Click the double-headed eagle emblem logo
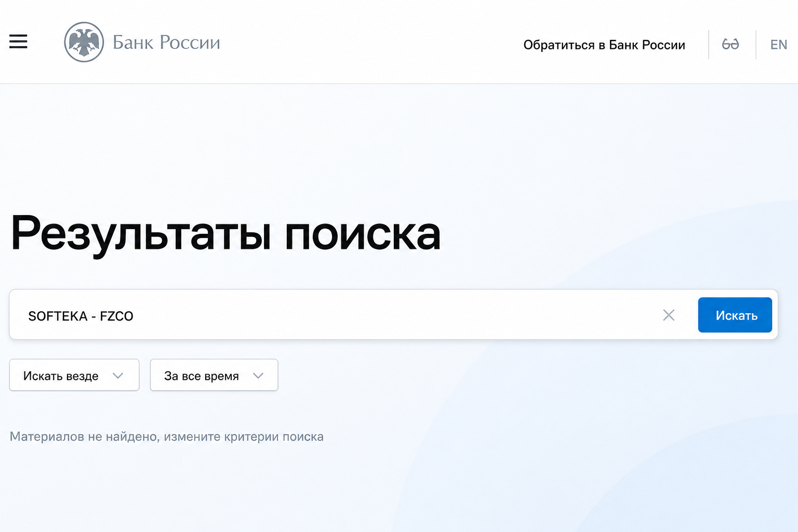 [84, 42]
